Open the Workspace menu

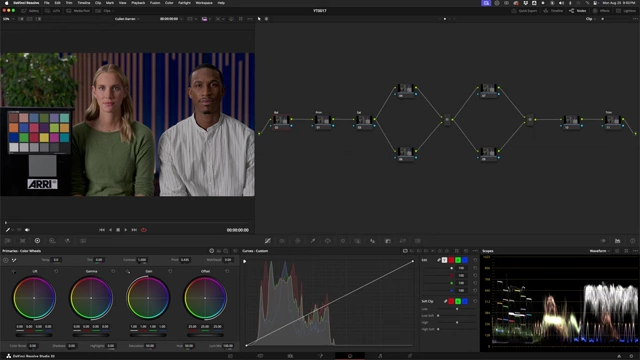coord(204,3)
